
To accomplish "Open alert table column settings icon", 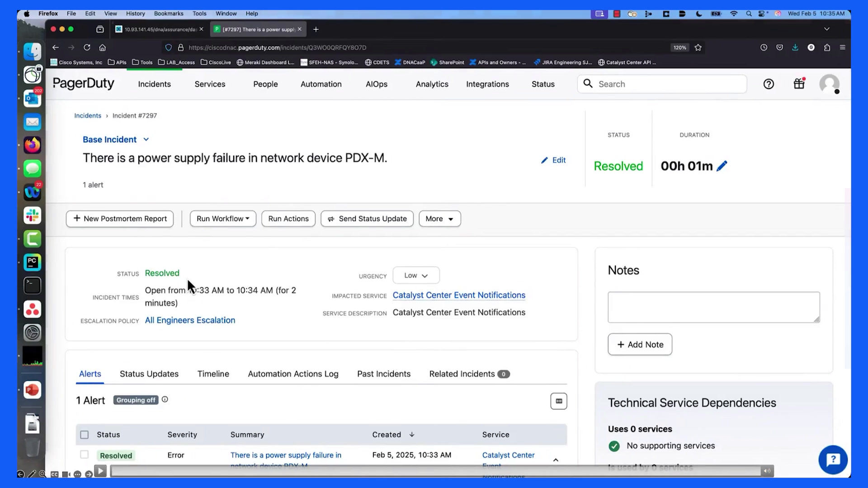I will click(559, 401).
